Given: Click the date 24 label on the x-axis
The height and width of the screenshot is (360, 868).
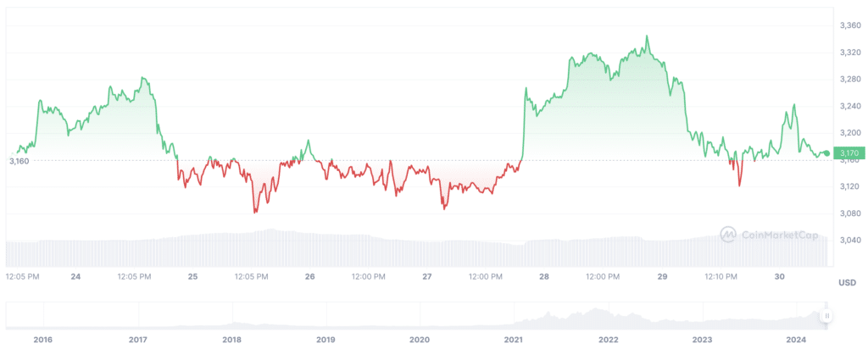Looking at the screenshot, I should click(75, 277).
